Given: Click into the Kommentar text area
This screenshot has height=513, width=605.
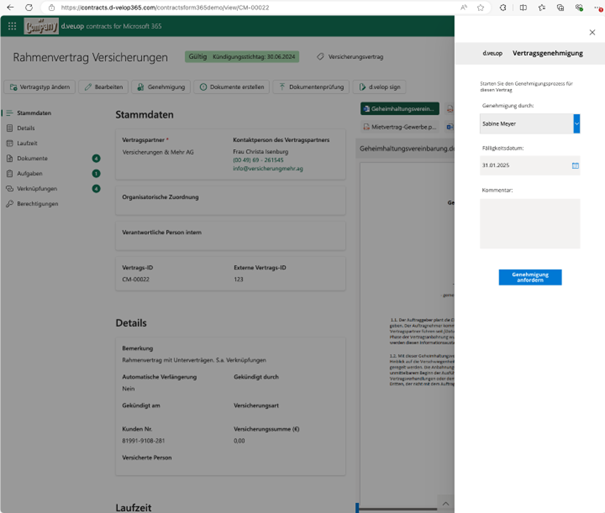Looking at the screenshot, I should coord(530,224).
